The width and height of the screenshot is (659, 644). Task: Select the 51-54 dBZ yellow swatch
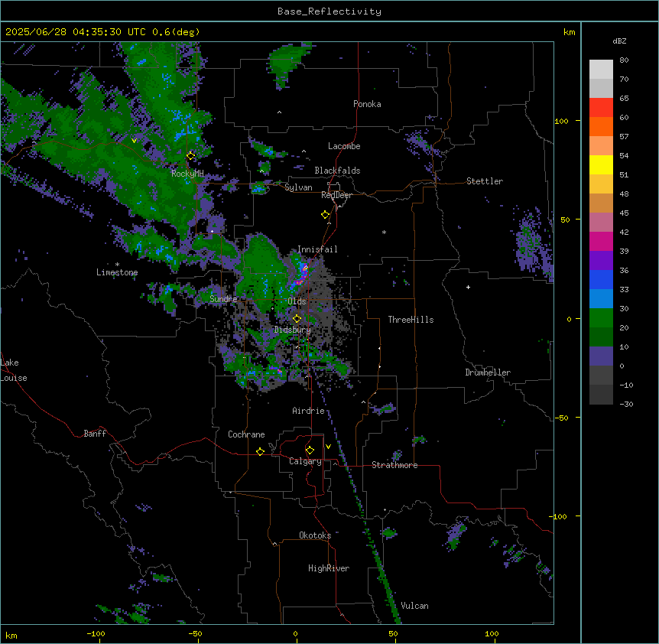tap(601, 164)
